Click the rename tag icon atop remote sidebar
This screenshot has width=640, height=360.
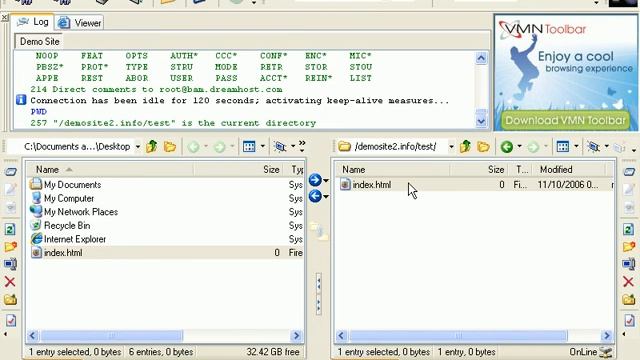coord(629,171)
